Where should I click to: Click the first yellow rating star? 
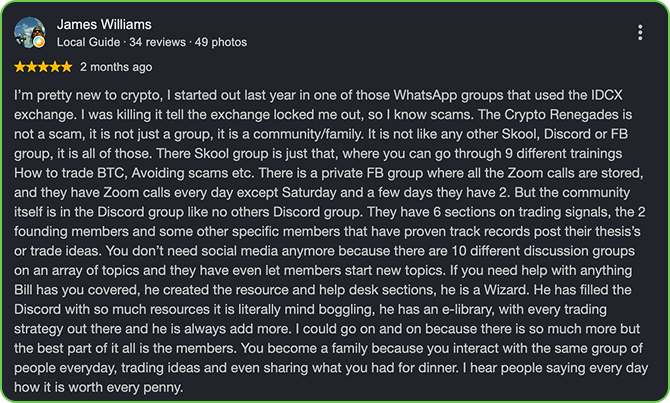20,67
